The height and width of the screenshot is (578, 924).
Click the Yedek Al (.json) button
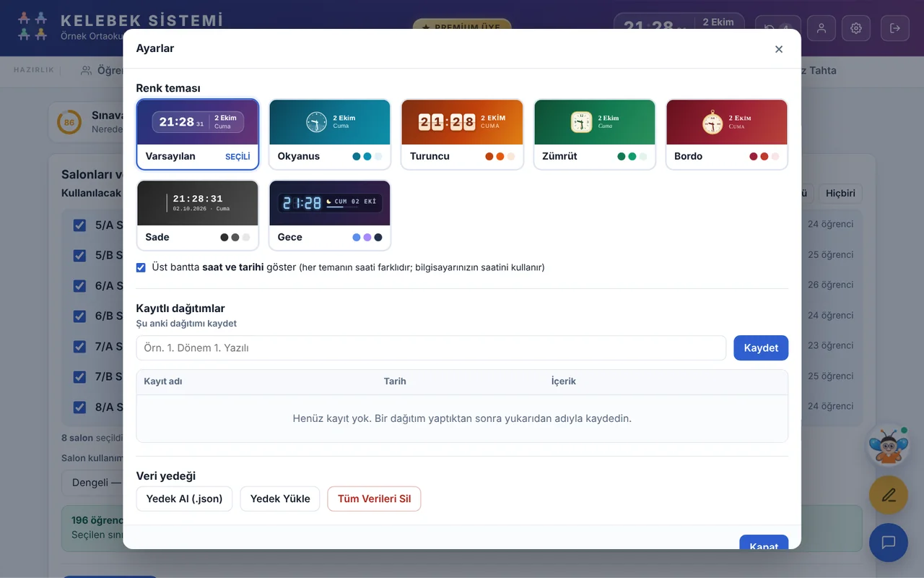pyautogui.click(x=184, y=499)
